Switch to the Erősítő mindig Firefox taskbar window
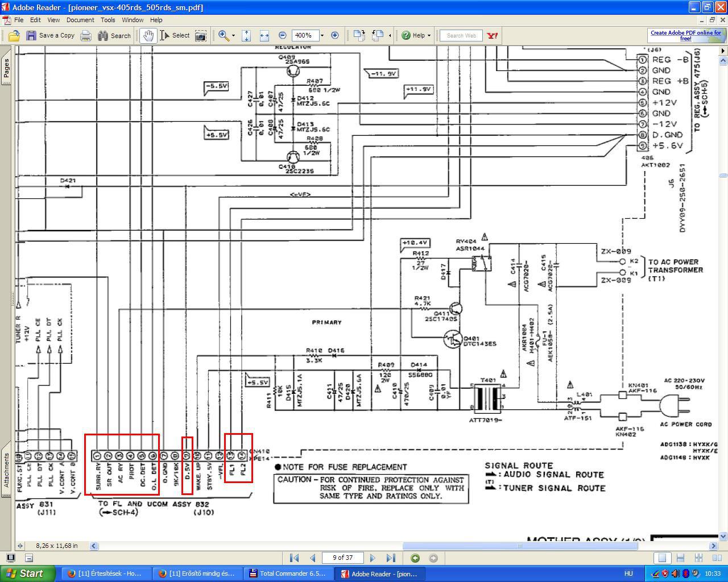This screenshot has width=728, height=582. 197,573
